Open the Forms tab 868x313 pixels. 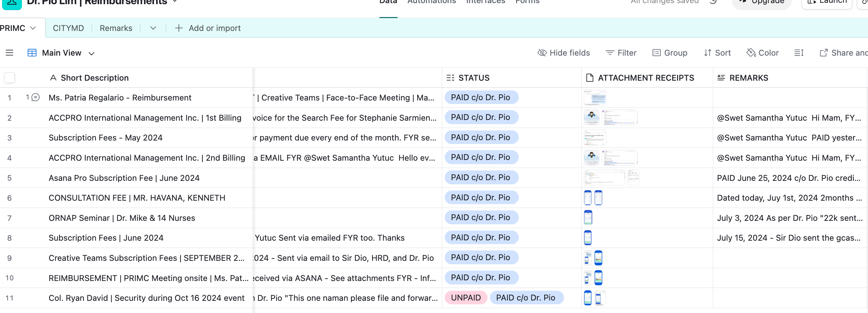coord(528,2)
